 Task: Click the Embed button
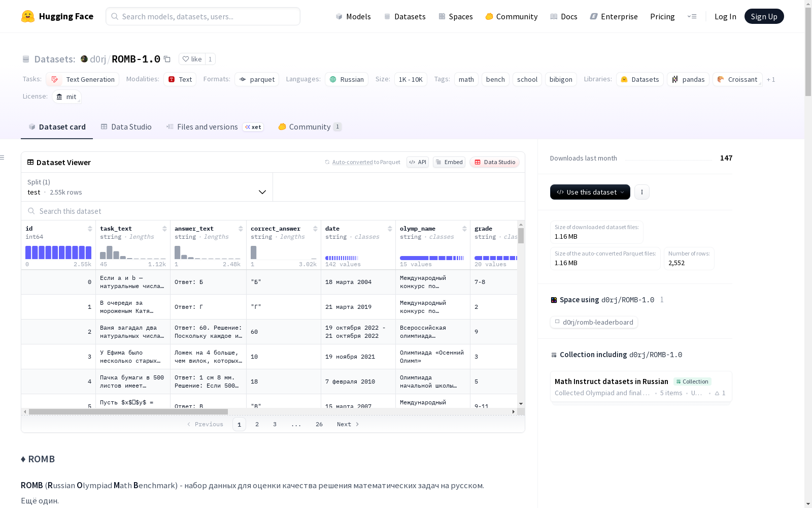point(449,162)
